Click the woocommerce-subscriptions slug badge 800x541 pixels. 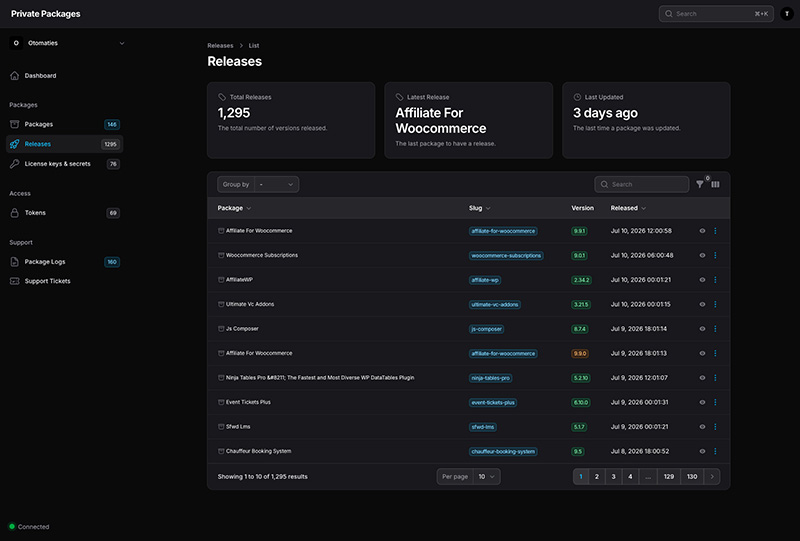click(506, 256)
